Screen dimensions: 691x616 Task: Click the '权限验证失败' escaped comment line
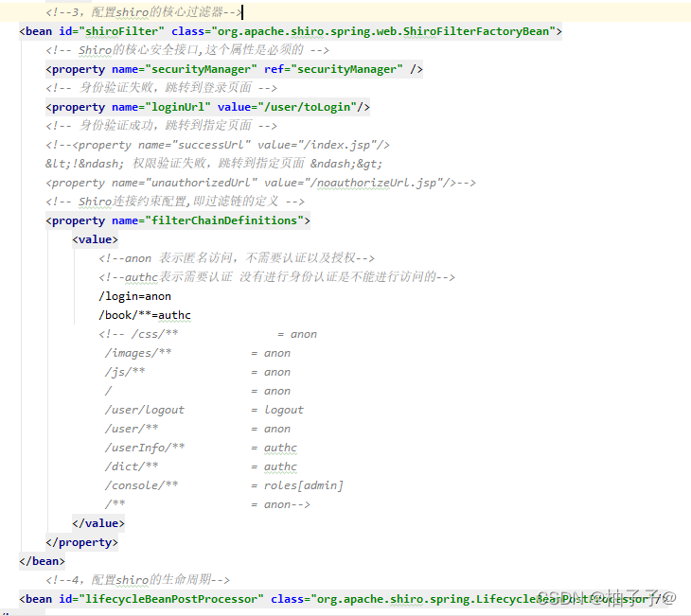click(x=214, y=164)
